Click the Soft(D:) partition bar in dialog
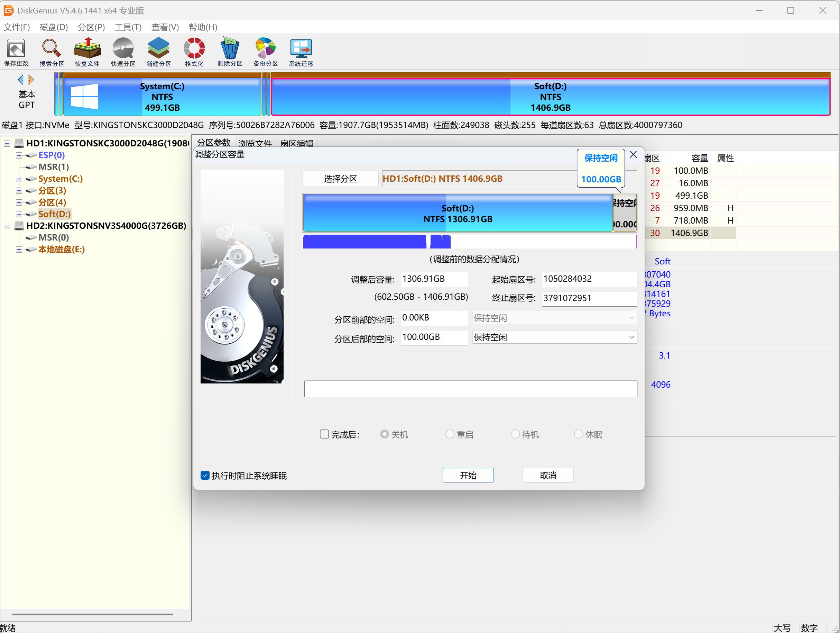840x633 pixels. [457, 213]
